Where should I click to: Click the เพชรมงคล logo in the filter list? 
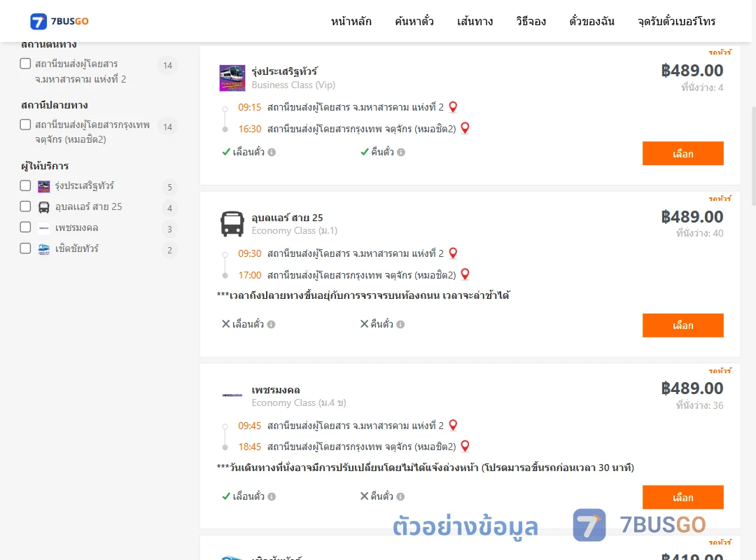tap(44, 228)
